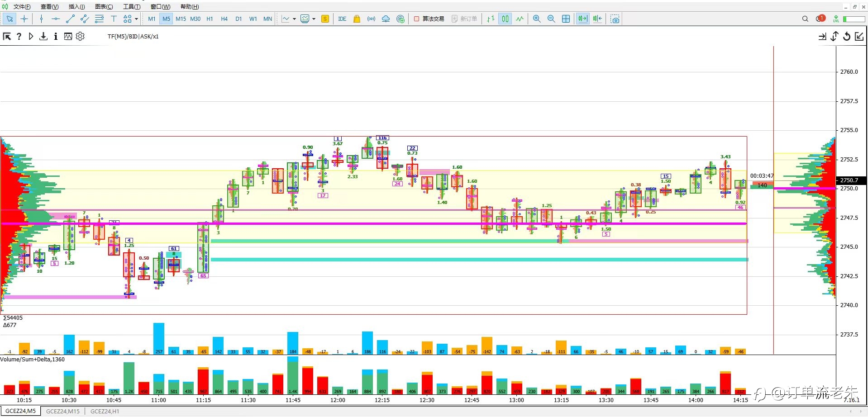Select the text label tool
The width and height of the screenshot is (868, 417).
[114, 19]
